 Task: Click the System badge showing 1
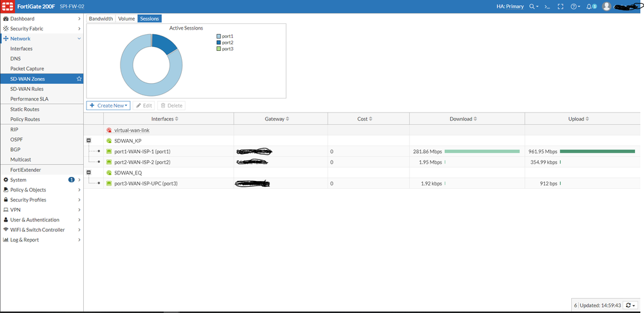click(x=71, y=180)
